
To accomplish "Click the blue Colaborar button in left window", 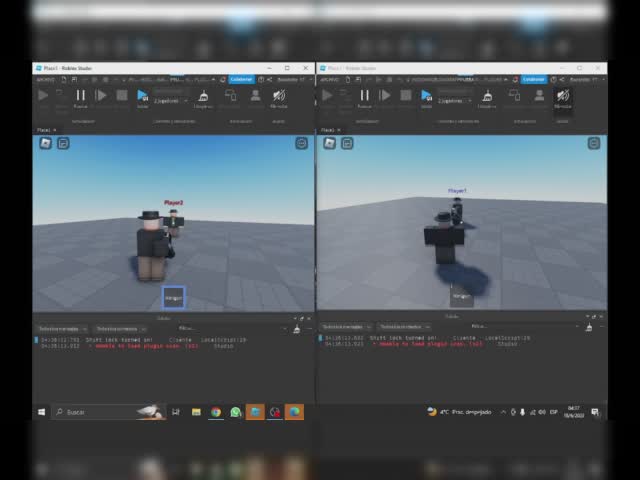I will coord(242,80).
